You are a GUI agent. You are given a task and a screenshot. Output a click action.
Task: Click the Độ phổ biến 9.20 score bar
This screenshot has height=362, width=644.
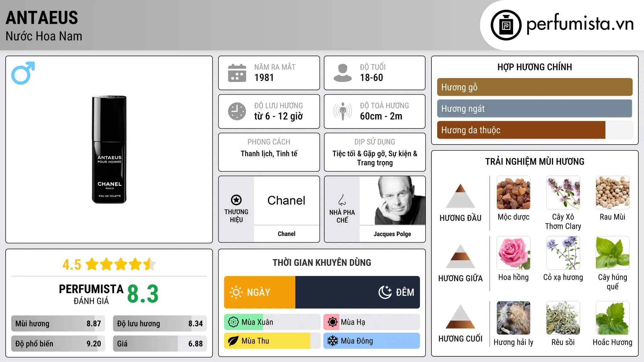(58, 343)
